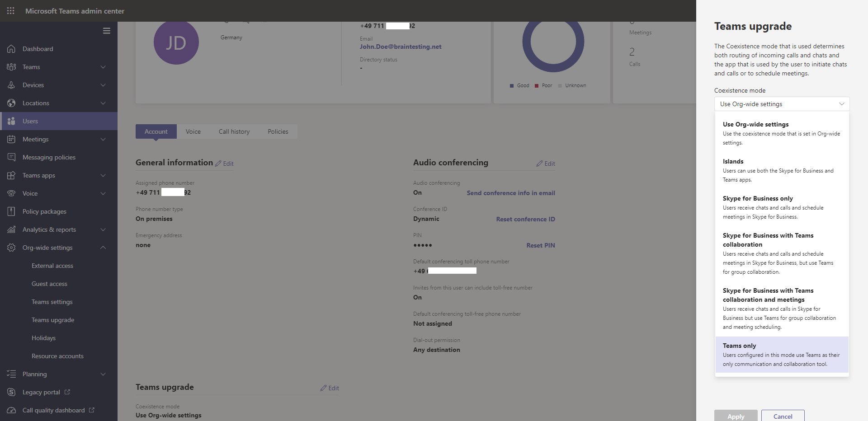Expand the Locations sidebar chevron
Image resolution: width=868 pixels, height=421 pixels.
103,103
